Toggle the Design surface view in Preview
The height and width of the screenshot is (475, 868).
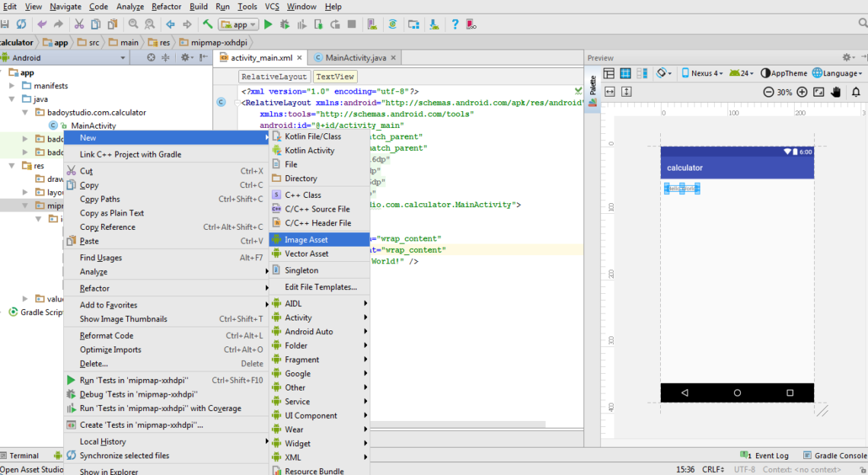(608, 73)
